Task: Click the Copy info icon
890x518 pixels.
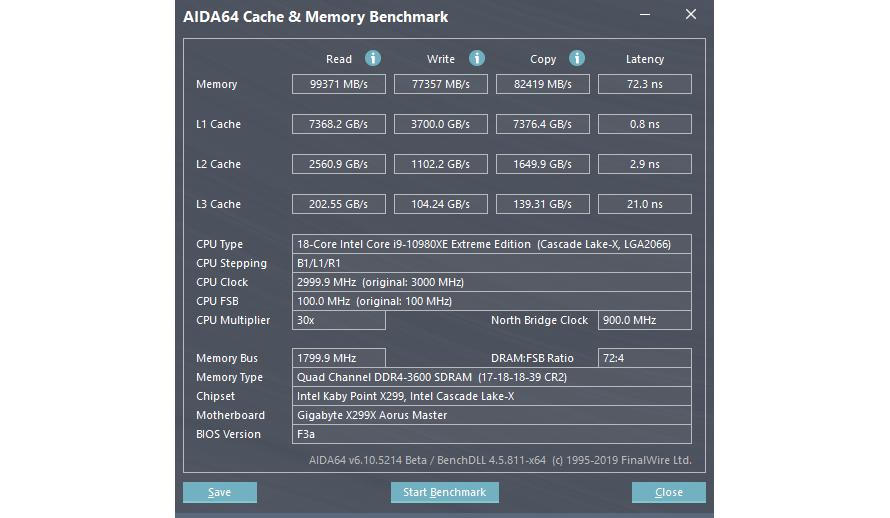Action: (577, 58)
